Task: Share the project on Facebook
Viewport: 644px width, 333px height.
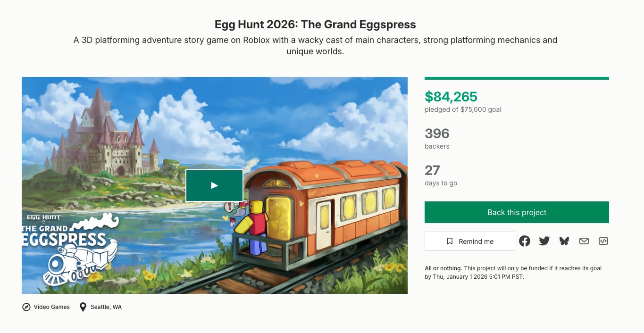Action: click(x=525, y=241)
